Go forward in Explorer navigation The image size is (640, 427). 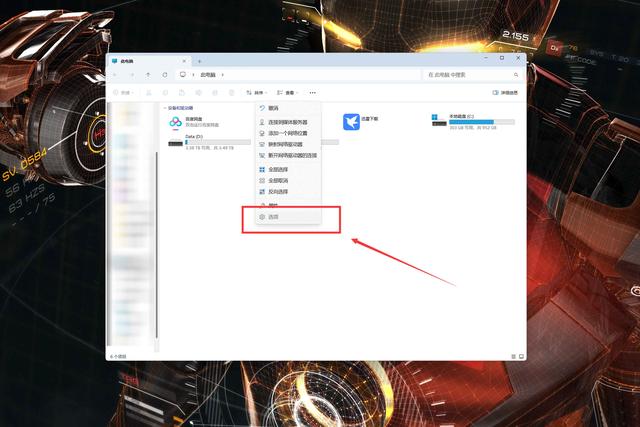(131, 75)
